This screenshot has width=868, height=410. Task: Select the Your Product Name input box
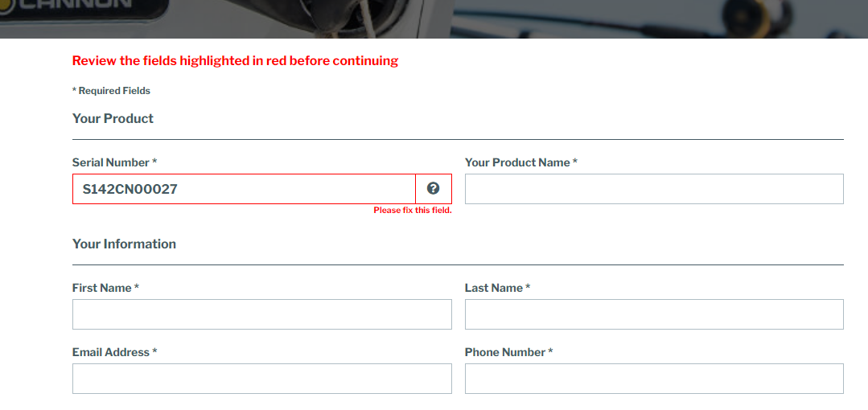pyautogui.click(x=654, y=189)
